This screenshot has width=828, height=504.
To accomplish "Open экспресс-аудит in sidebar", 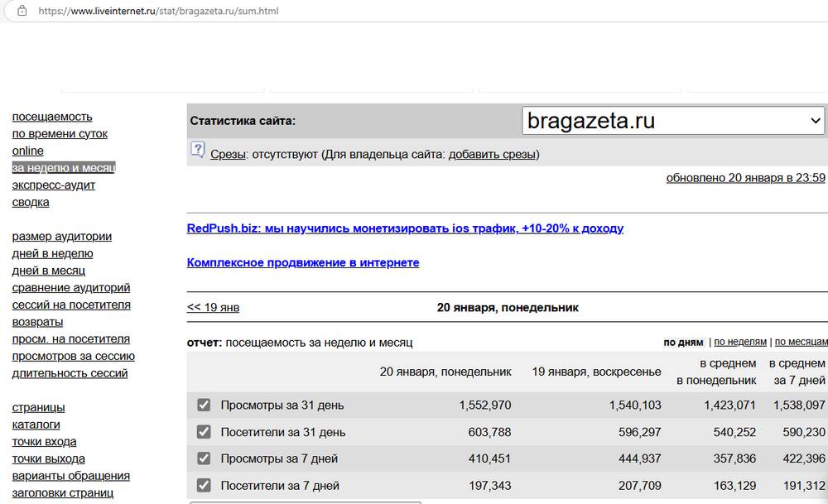I will tap(54, 185).
